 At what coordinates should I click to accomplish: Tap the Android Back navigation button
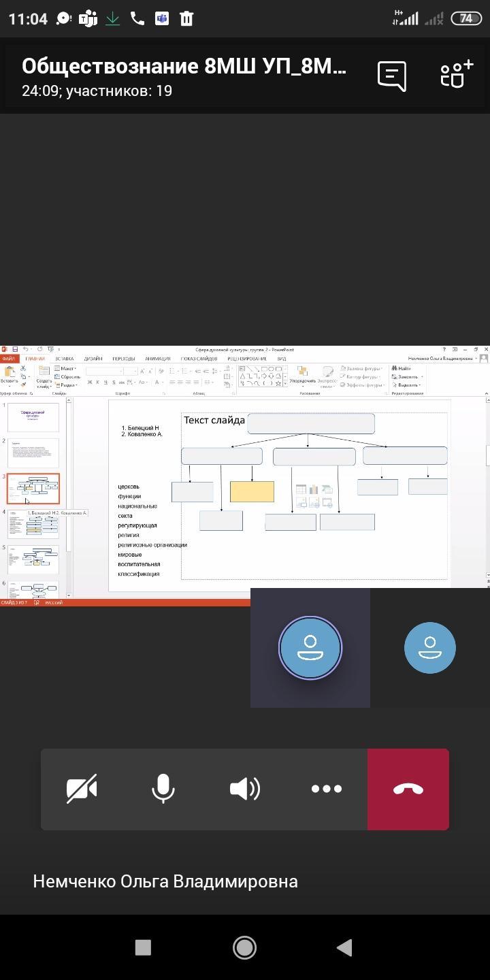point(344,947)
